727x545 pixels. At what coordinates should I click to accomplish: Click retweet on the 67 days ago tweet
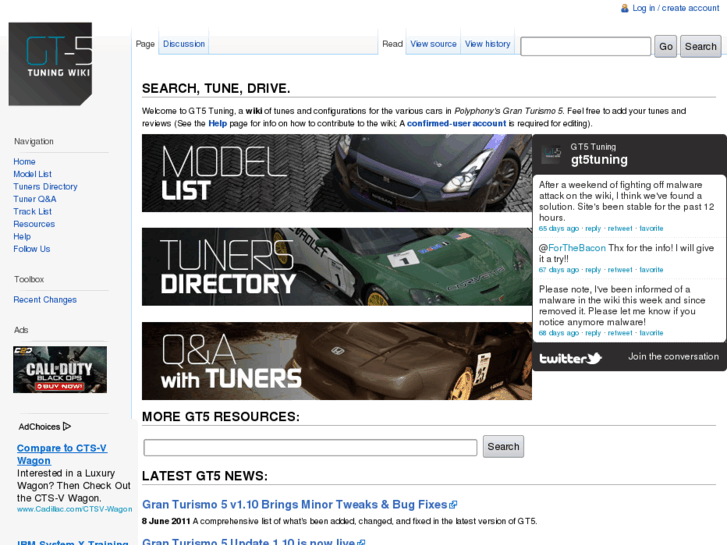tap(620, 269)
